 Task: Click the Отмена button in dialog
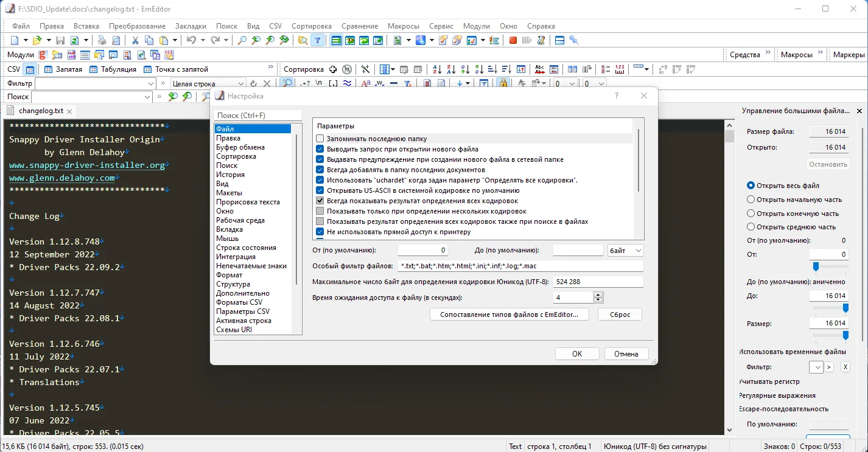coord(626,354)
